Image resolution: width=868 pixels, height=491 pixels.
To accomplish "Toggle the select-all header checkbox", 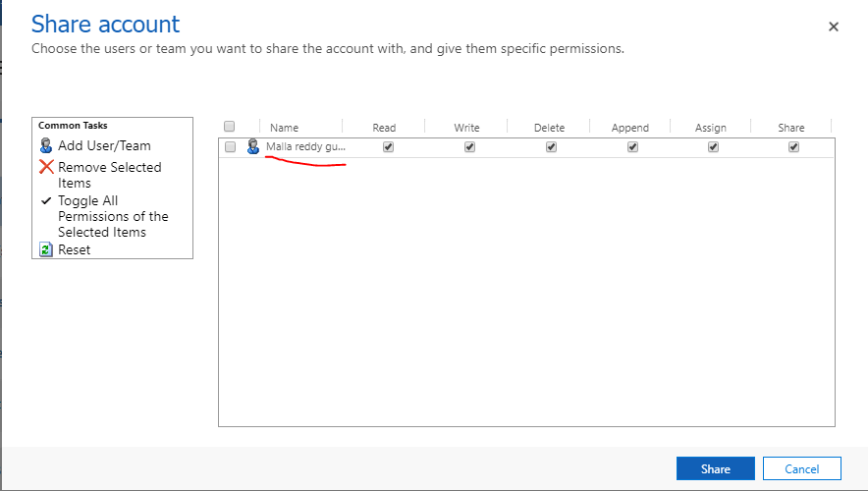I will tap(230, 126).
